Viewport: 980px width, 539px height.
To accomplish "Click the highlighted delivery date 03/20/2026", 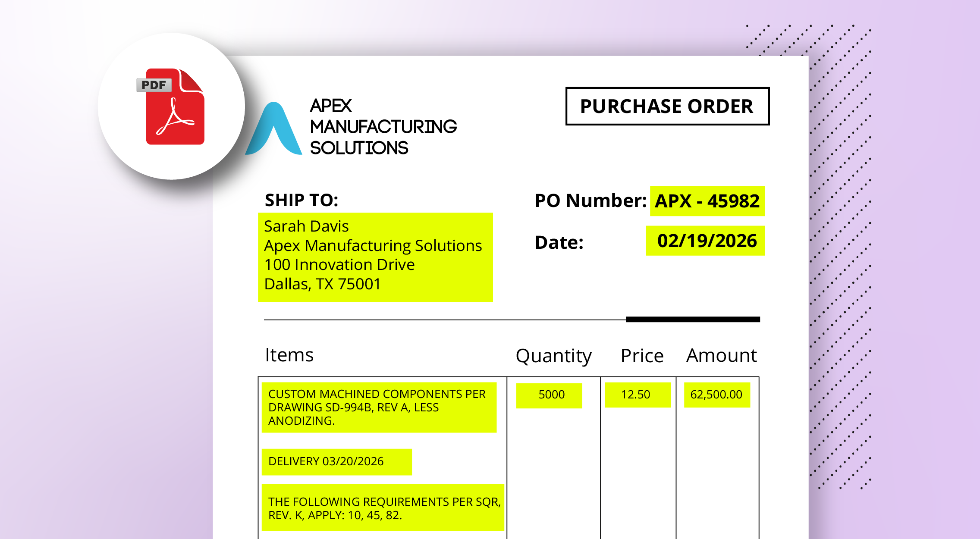I will [x=336, y=461].
